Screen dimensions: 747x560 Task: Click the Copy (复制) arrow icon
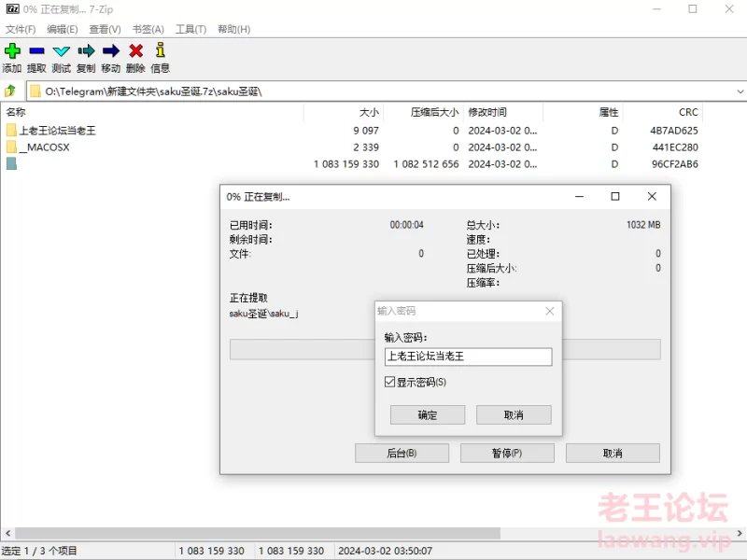[86, 50]
